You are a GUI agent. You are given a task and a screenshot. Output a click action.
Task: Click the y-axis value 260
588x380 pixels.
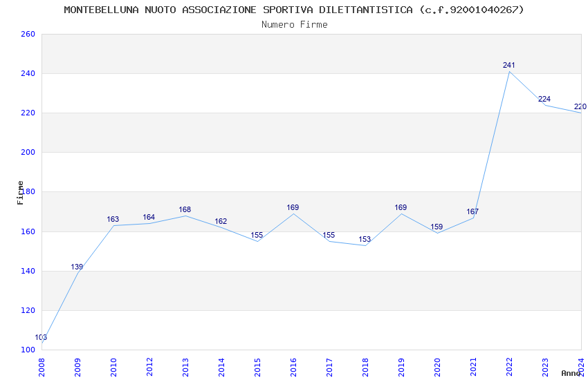[28, 34]
